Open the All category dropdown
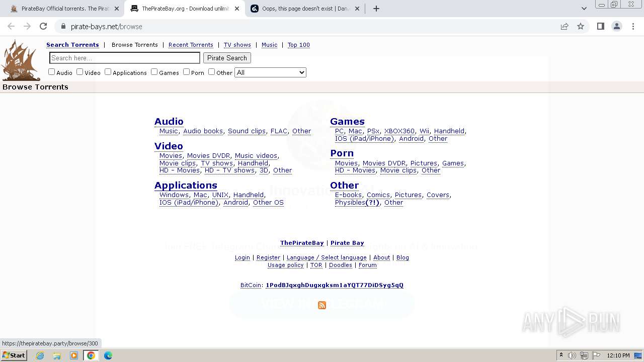 pos(270,72)
